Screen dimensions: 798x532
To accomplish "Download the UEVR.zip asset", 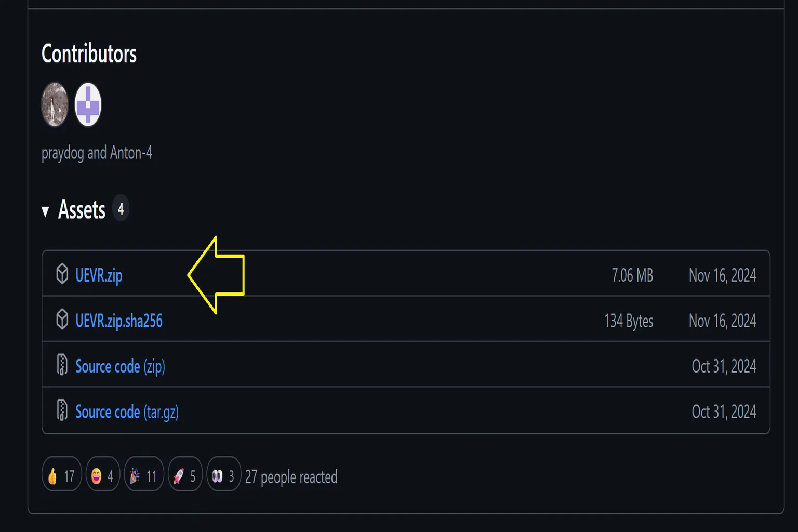I will click(99, 275).
